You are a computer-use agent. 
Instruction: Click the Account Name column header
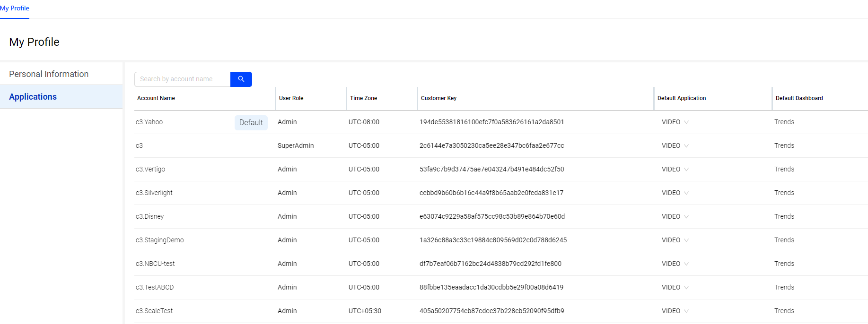coord(156,98)
